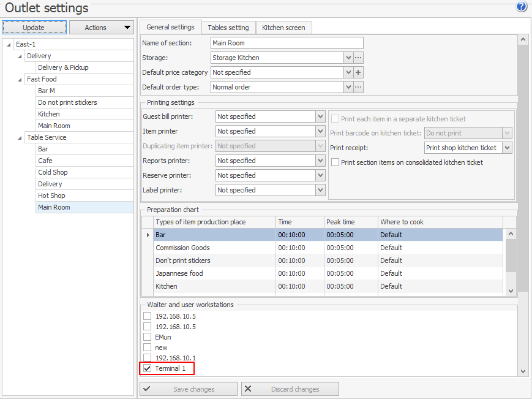The image size is (532, 399).
Task: Click ellipsis button next to Default order type
Action: [x=359, y=87]
